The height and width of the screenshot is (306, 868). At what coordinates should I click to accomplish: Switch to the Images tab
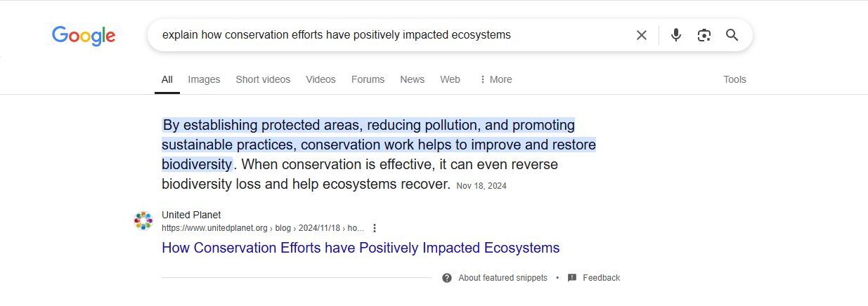pos(204,79)
